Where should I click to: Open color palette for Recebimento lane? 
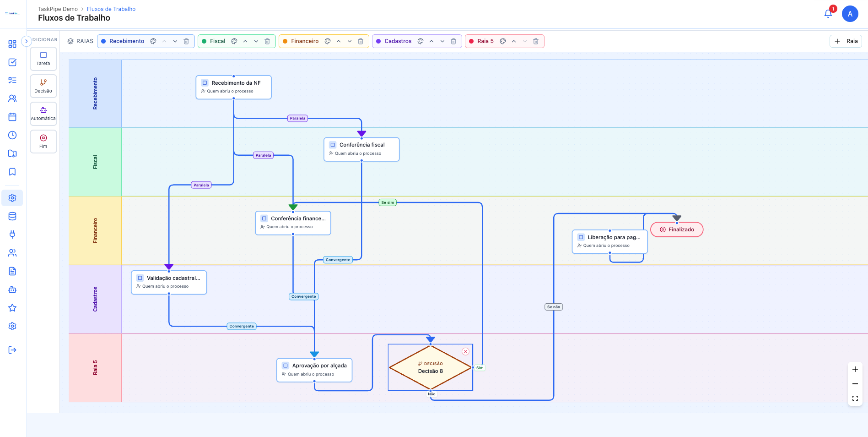pos(153,41)
